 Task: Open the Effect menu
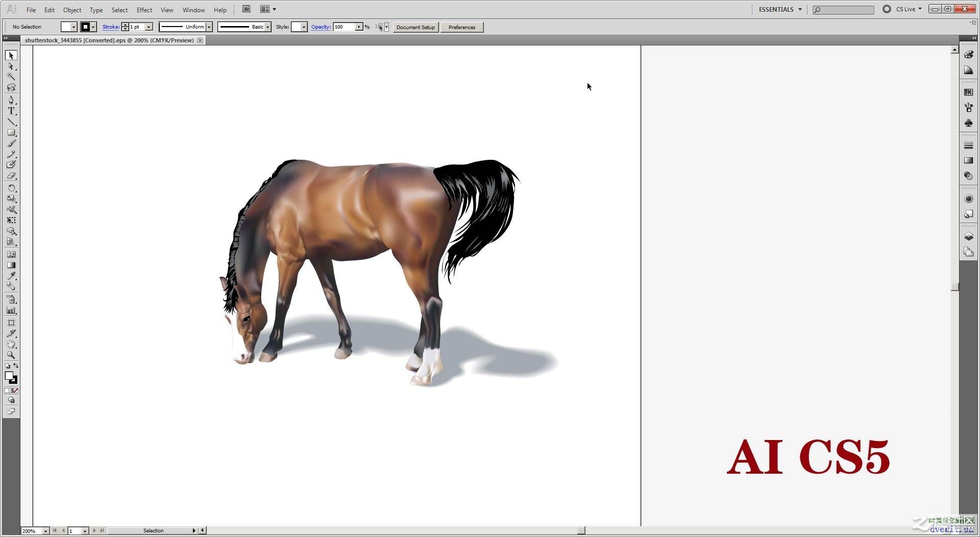(x=144, y=10)
